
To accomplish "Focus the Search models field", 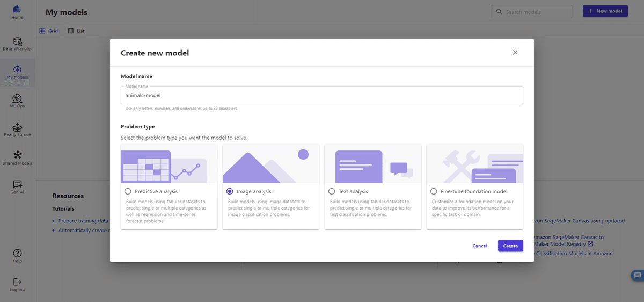I will [531, 12].
